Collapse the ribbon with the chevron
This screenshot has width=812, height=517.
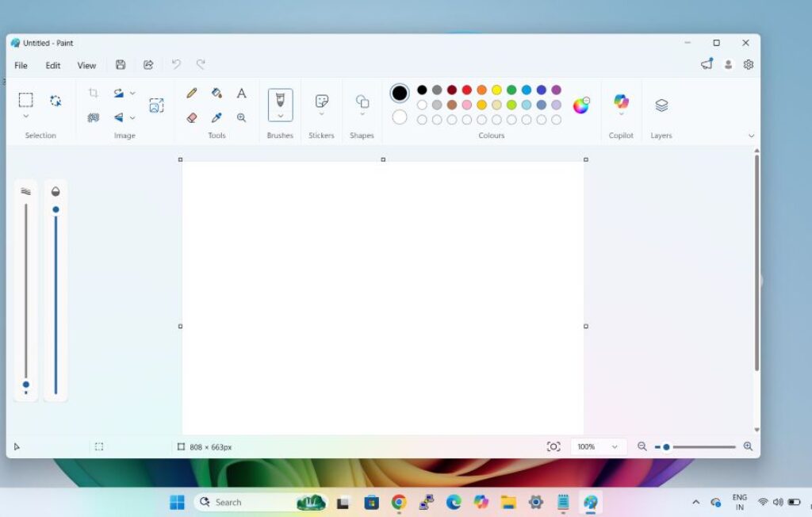[x=751, y=136]
